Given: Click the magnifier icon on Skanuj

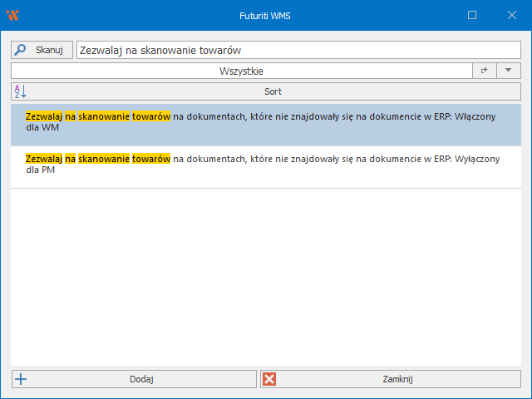Looking at the screenshot, I should [x=21, y=50].
